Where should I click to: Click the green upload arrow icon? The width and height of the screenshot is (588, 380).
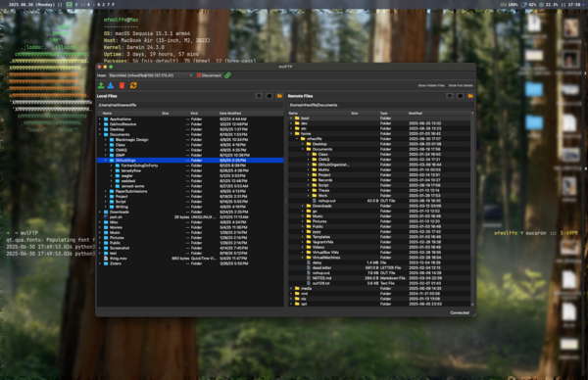tap(101, 85)
